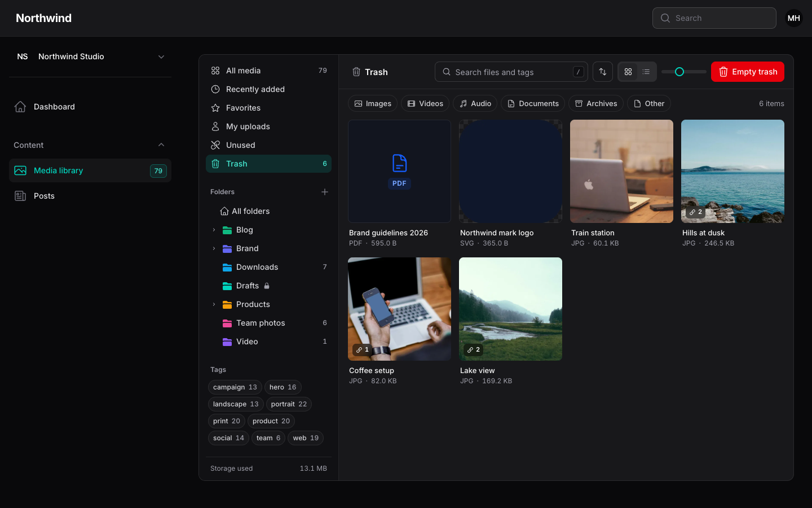Go to Dashboard
Viewport: 812px width, 508px height.
point(90,107)
